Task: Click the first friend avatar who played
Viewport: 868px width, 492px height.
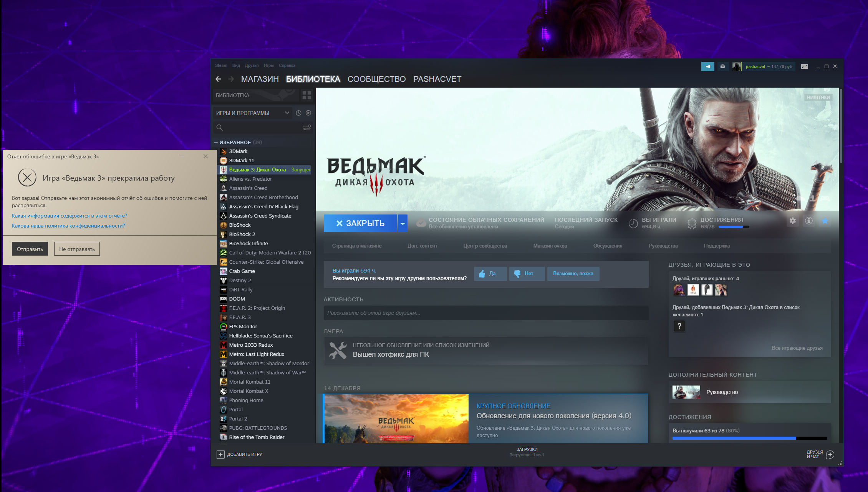Action: (x=679, y=290)
